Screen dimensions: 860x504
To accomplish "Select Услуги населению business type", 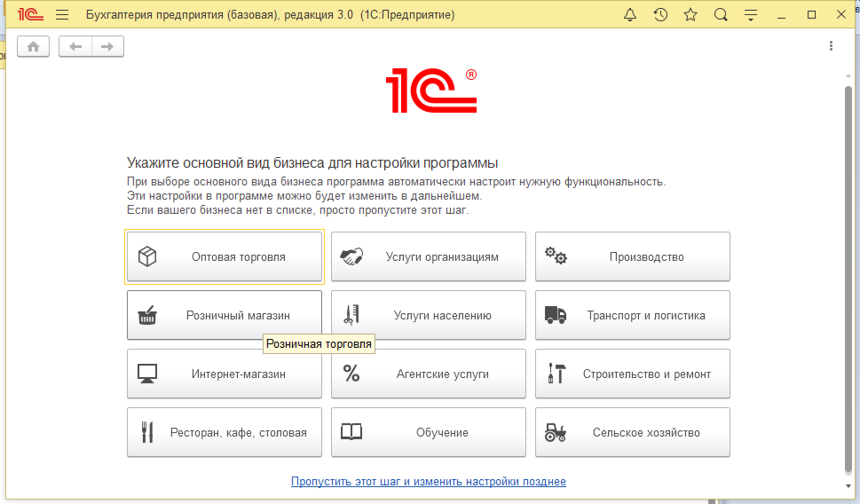I will pyautogui.click(x=429, y=315).
